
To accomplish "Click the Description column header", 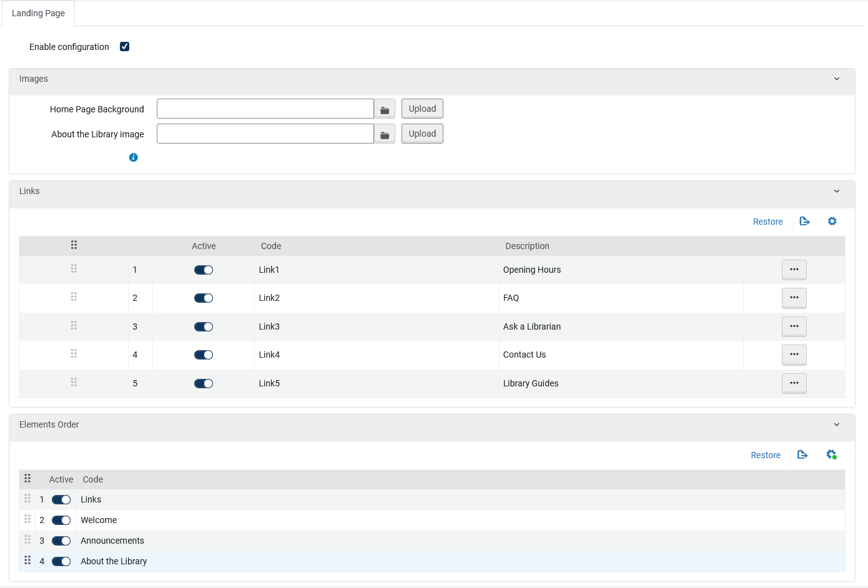I will 527,246.
